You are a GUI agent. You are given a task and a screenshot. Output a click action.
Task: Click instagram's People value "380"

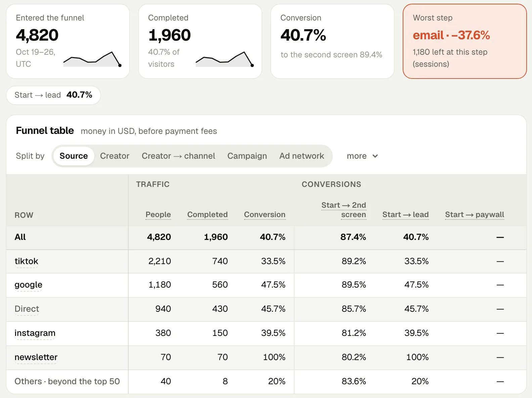point(163,333)
